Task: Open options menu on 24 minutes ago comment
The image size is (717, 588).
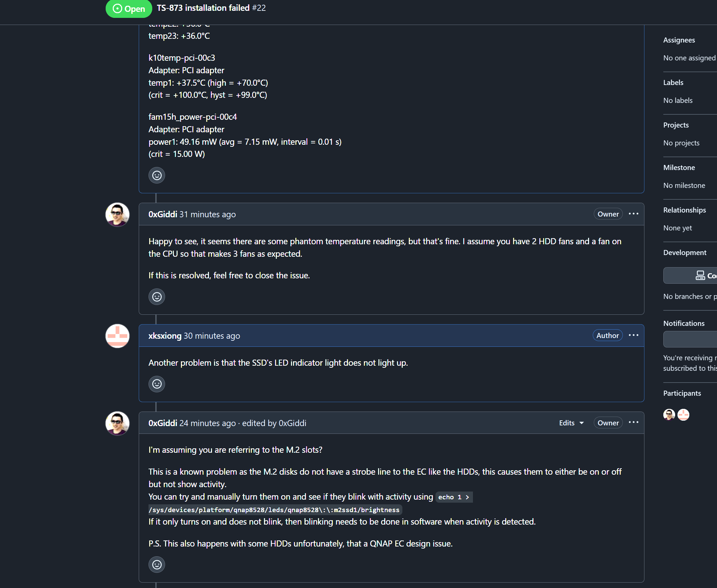Action: click(633, 423)
